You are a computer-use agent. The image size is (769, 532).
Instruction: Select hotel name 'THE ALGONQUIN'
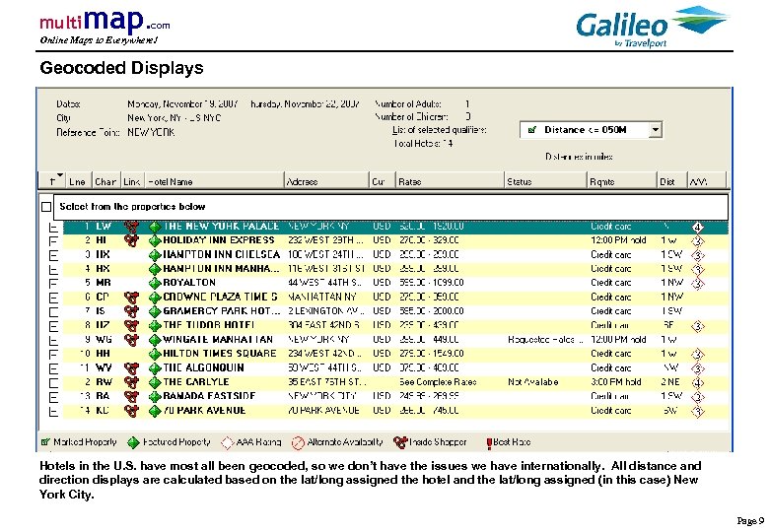click(x=203, y=367)
